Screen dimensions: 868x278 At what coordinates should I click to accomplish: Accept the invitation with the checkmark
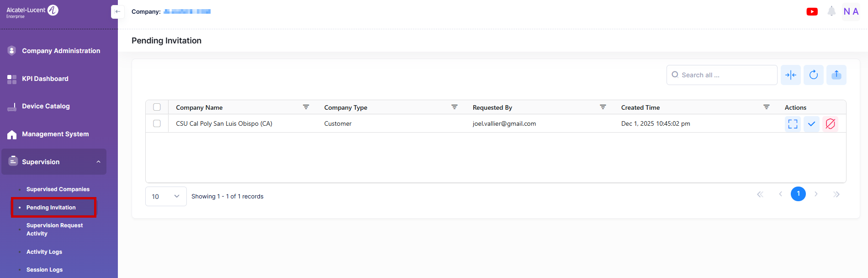pyautogui.click(x=811, y=124)
